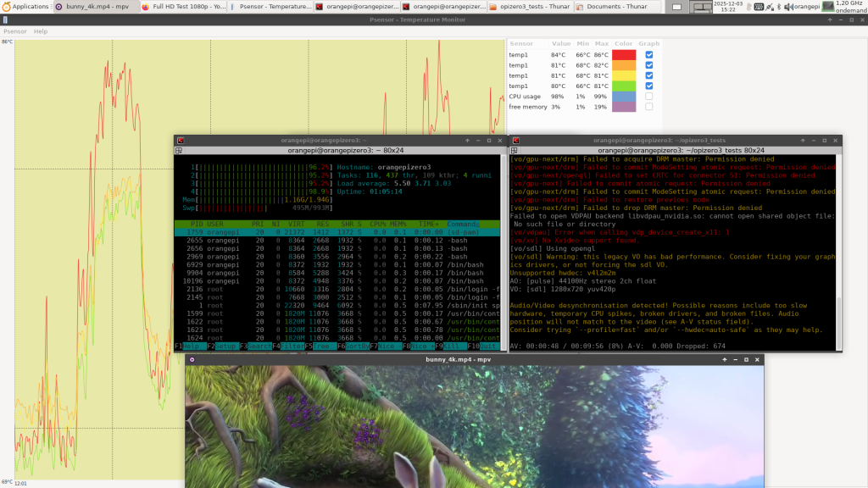Open terminal grouping menu in htop terminal
The width and height of the screenshot is (868, 488).
(180, 150)
